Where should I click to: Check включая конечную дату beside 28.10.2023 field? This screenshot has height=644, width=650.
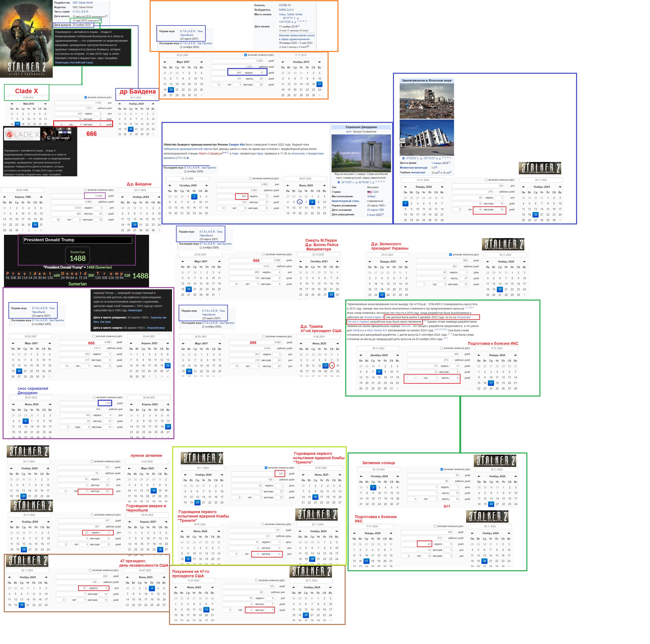point(263,254)
